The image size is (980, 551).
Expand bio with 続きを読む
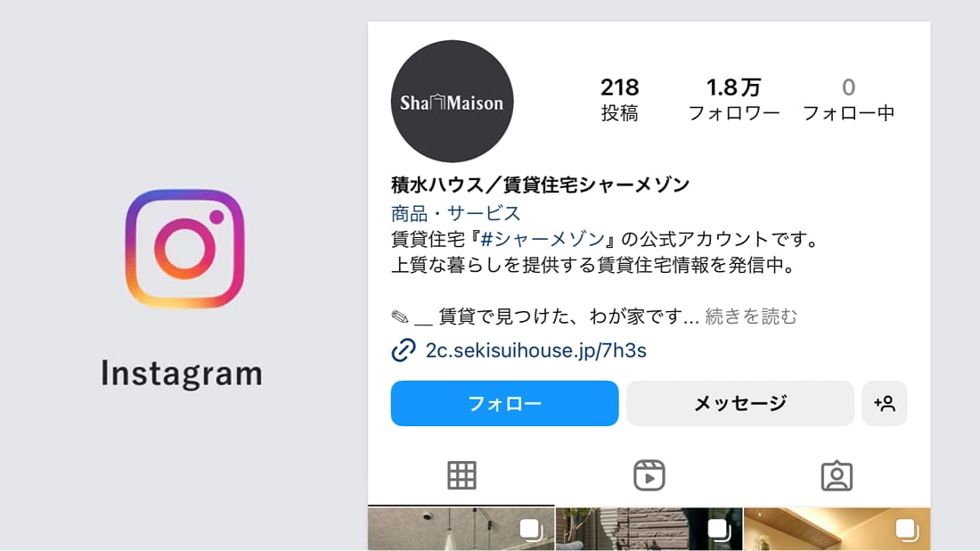point(751,317)
